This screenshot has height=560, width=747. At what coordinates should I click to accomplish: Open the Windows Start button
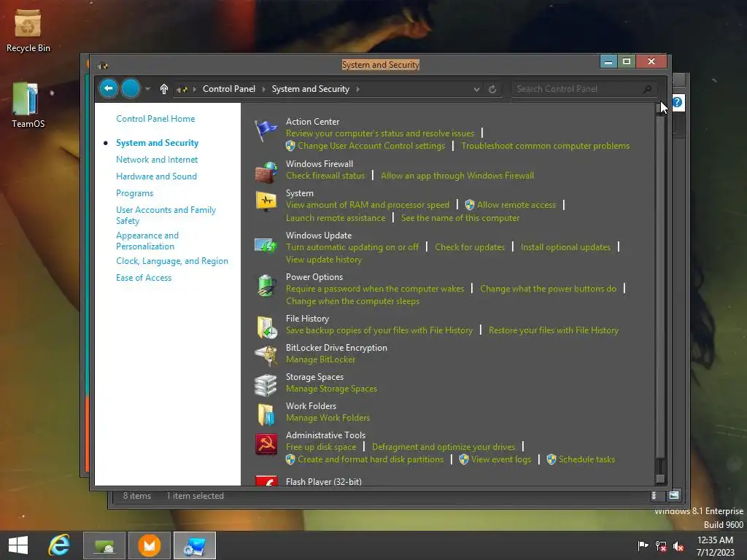pyautogui.click(x=18, y=545)
